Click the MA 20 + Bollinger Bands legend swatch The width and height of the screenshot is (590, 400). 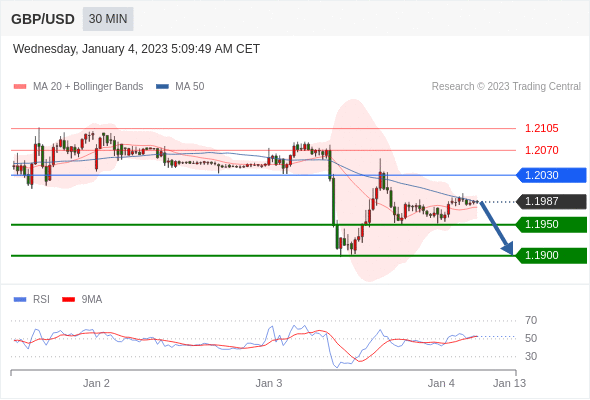coord(20,87)
